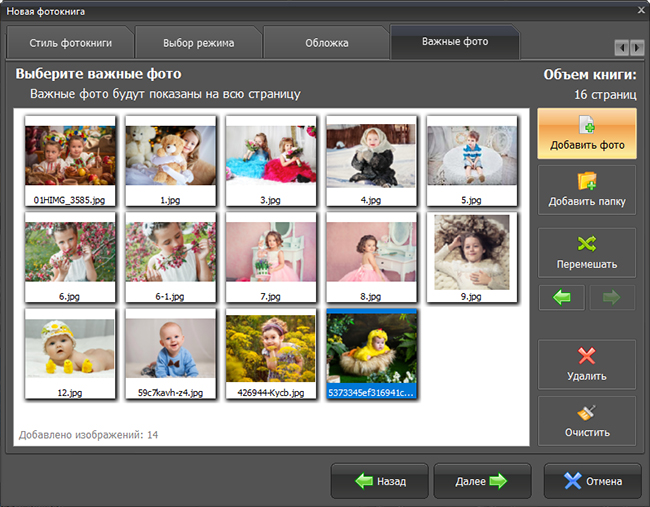This screenshot has width=650, height=507.
Task: Switch to Стиль фотокниги tab
Action: pyautogui.click(x=70, y=43)
